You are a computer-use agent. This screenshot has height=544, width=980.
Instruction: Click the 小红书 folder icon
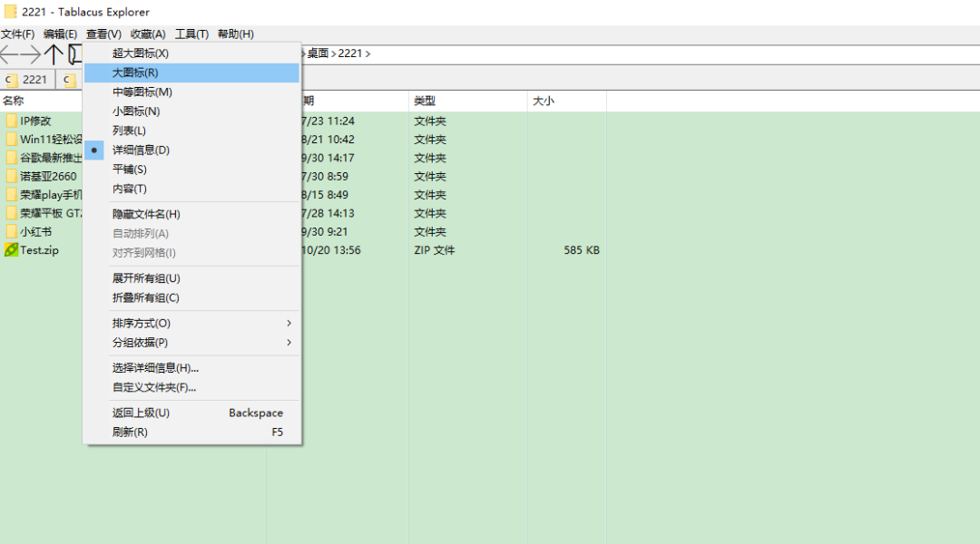point(11,232)
